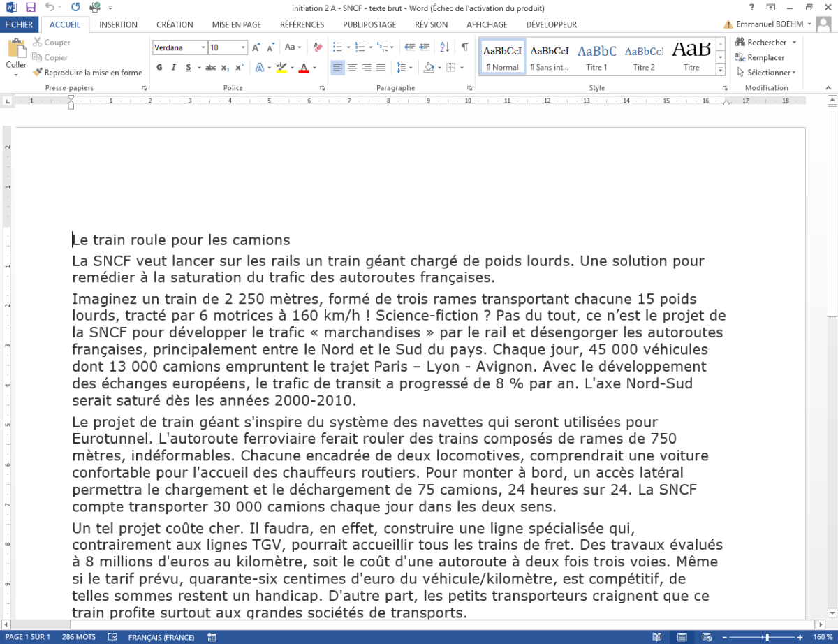Click the ribbon display options icon
The height and width of the screenshot is (644, 838).
click(x=771, y=8)
